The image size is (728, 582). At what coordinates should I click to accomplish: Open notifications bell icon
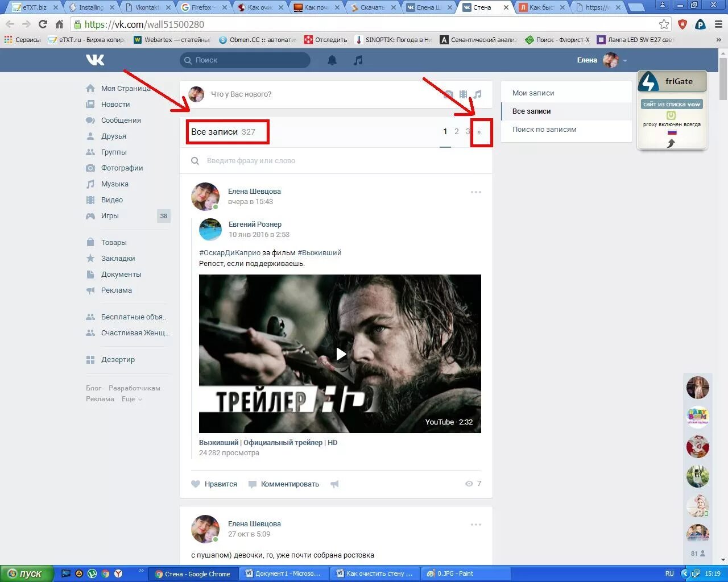(332, 60)
